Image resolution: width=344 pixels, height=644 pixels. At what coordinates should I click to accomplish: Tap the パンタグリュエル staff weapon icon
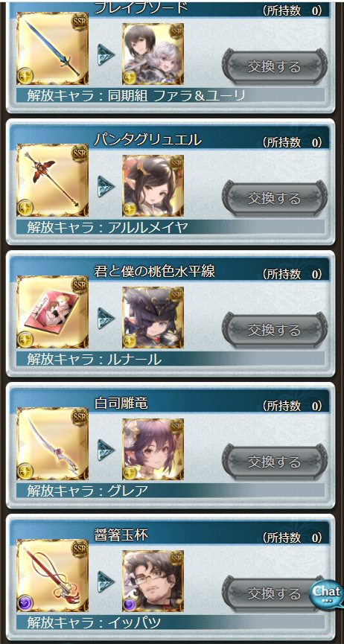(52, 180)
